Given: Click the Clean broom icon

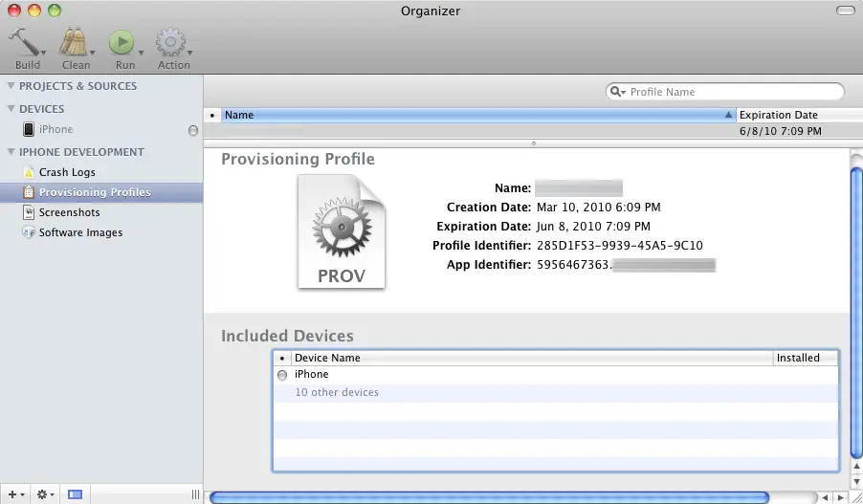Looking at the screenshot, I should pyautogui.click(x=75, y=43).
